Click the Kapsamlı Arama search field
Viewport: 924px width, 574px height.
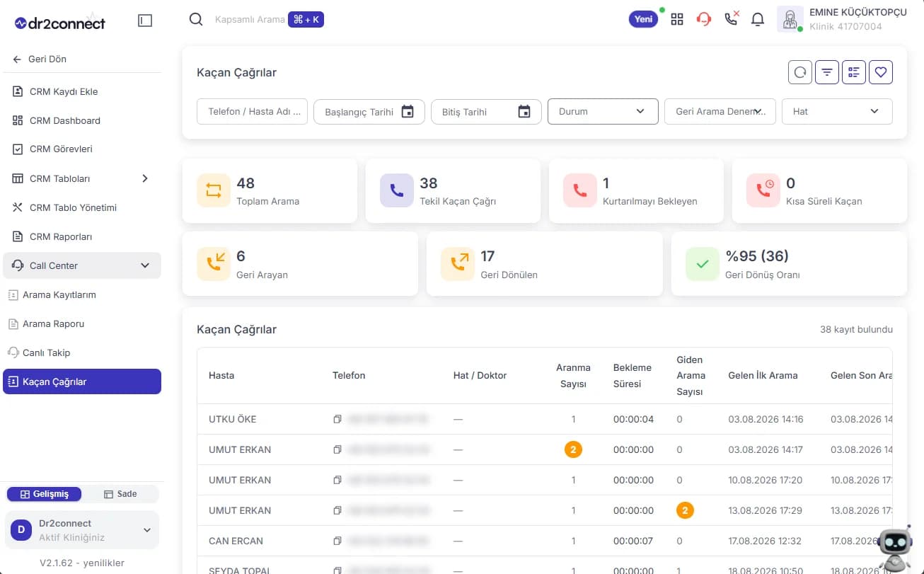coord(250,19)
